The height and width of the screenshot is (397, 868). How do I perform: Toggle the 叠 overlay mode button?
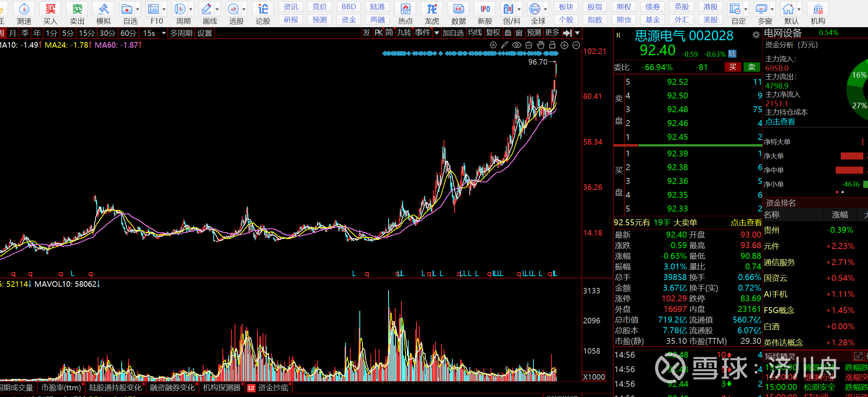508,33
